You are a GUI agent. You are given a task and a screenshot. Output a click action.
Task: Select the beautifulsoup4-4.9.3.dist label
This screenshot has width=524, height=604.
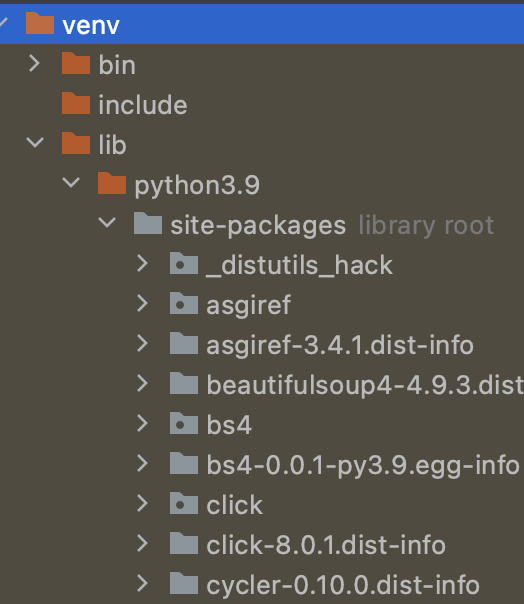click(x=365, y=385)
